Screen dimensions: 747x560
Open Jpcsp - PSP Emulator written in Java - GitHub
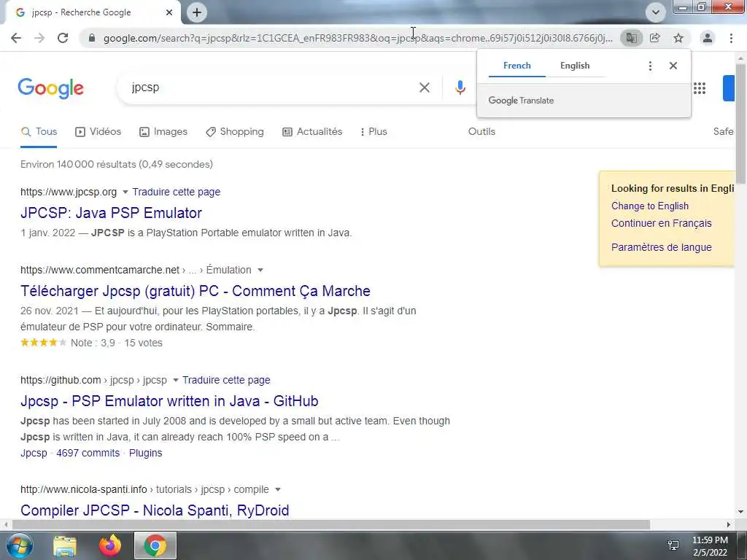click(x=169, y=401)
